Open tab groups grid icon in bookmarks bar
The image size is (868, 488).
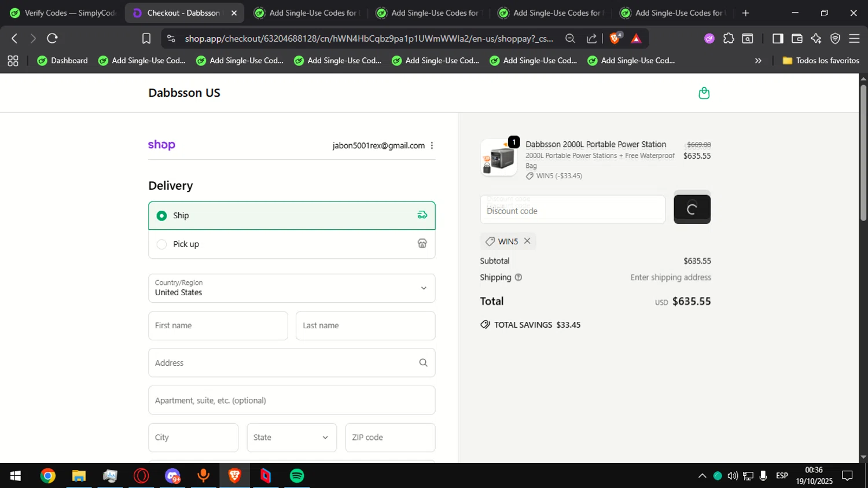coord(13,61)
